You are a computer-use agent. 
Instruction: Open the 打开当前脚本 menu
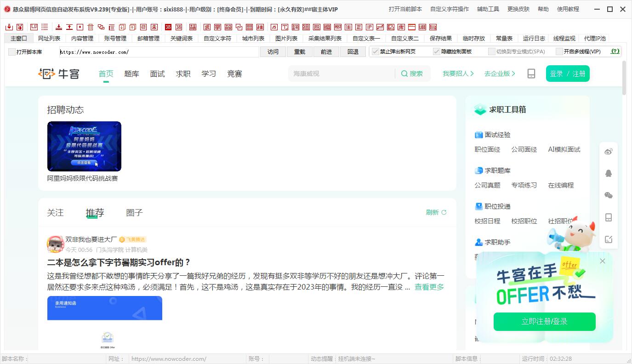click(x=405, y=9)
